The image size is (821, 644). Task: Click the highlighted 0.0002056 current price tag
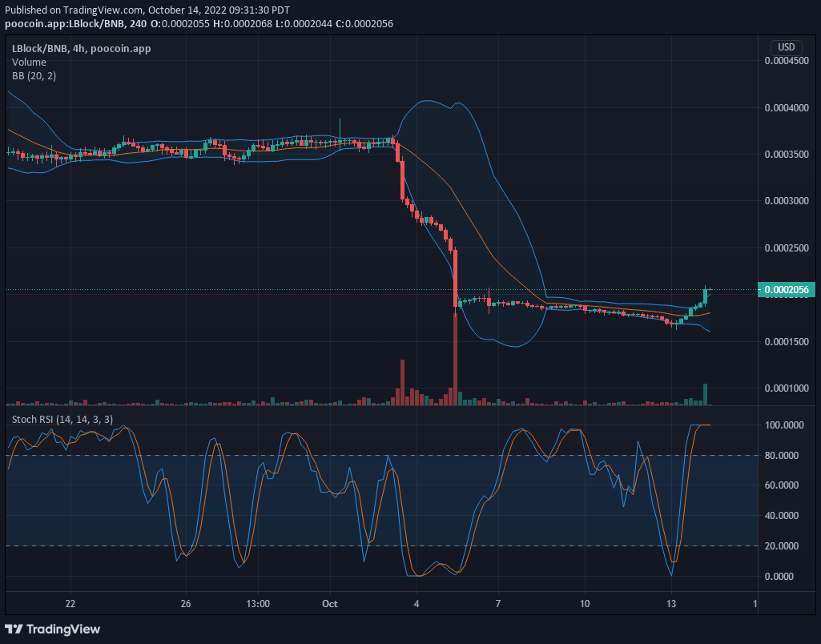point(786,289)
